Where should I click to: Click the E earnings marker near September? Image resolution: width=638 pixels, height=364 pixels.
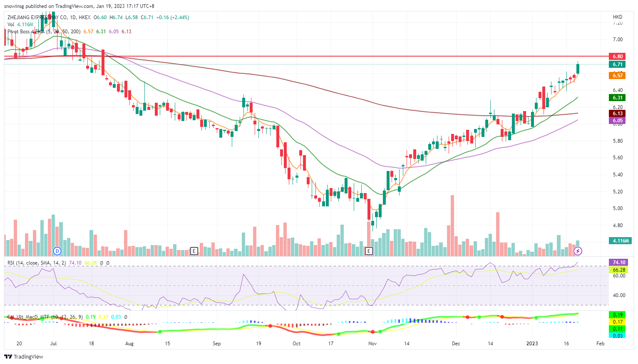(x=194, y=251)
